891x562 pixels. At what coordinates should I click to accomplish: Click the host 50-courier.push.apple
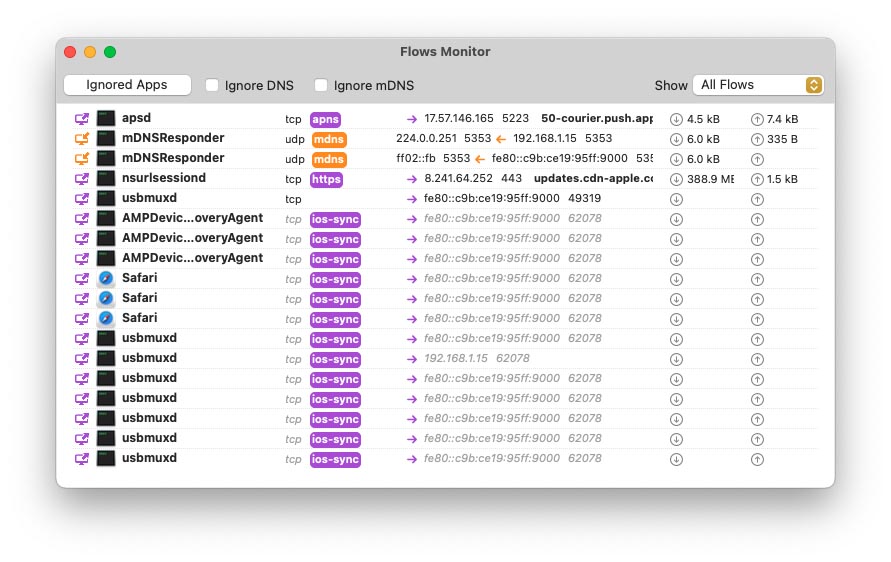(597, 118)
